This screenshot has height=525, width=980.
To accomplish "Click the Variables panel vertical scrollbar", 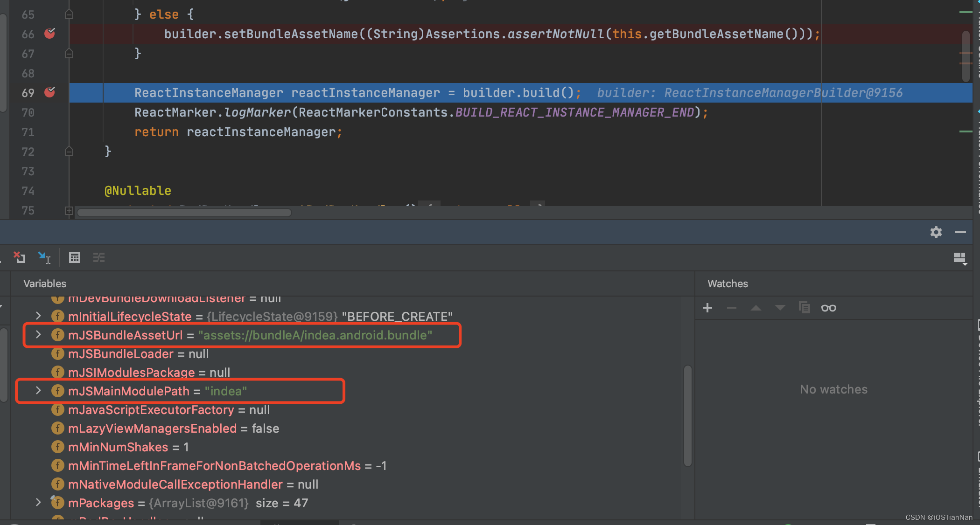I will tap(687, 416).
